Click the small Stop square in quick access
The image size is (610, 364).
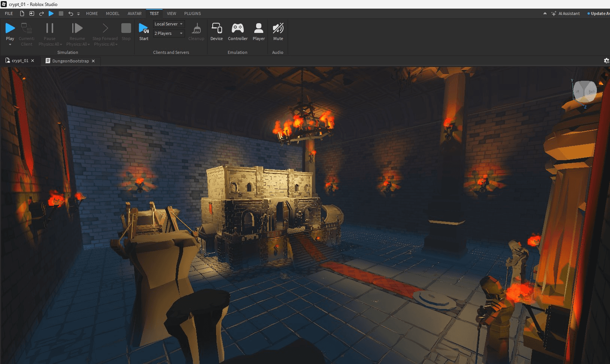point(61,13)
